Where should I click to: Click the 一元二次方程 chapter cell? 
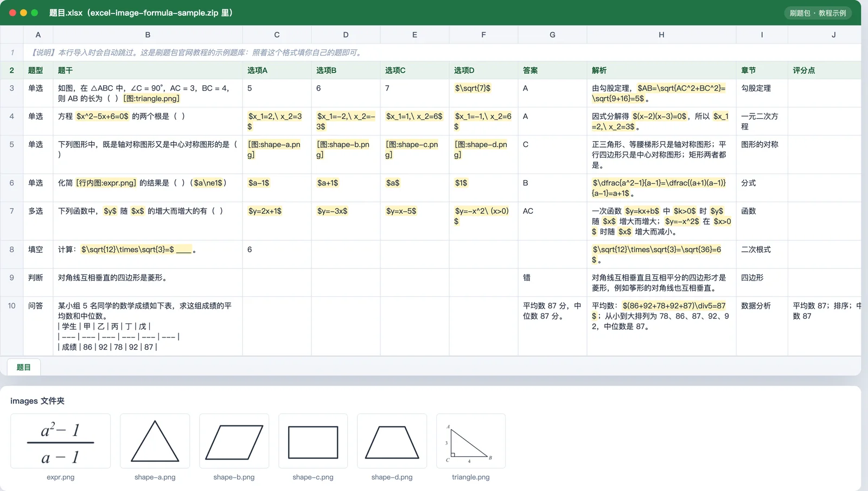[x=762, y=122]
